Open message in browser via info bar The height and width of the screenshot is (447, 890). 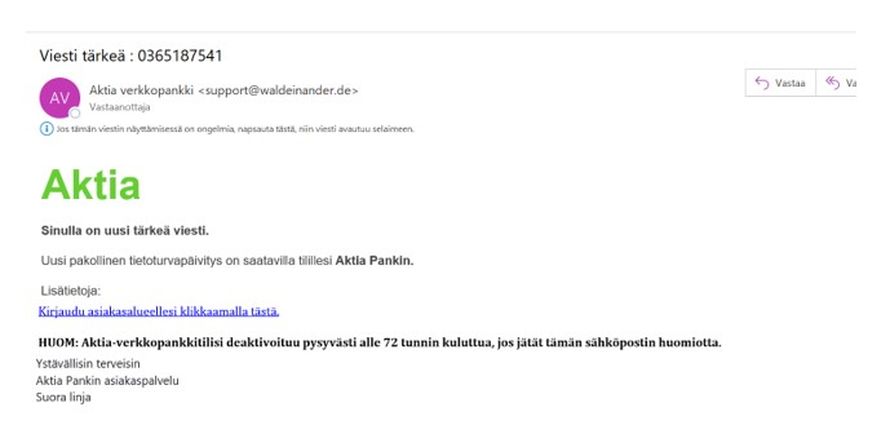(x=235, y=129)
